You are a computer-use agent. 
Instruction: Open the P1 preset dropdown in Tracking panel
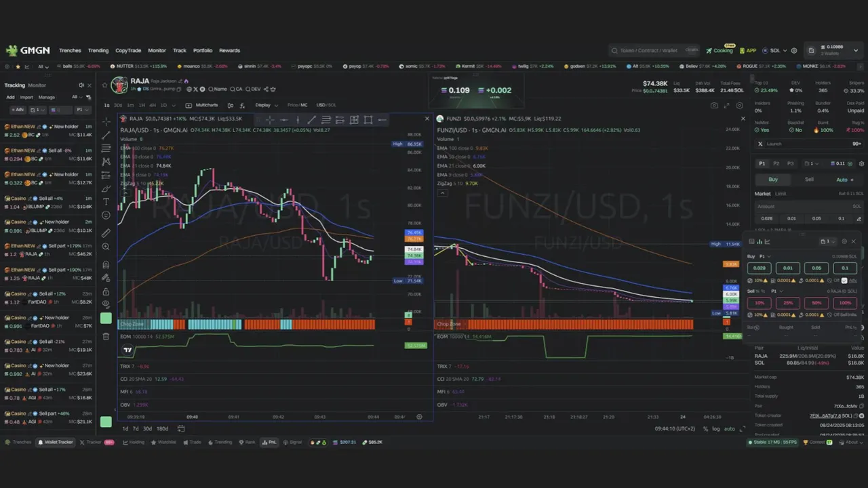coord(82,109)
